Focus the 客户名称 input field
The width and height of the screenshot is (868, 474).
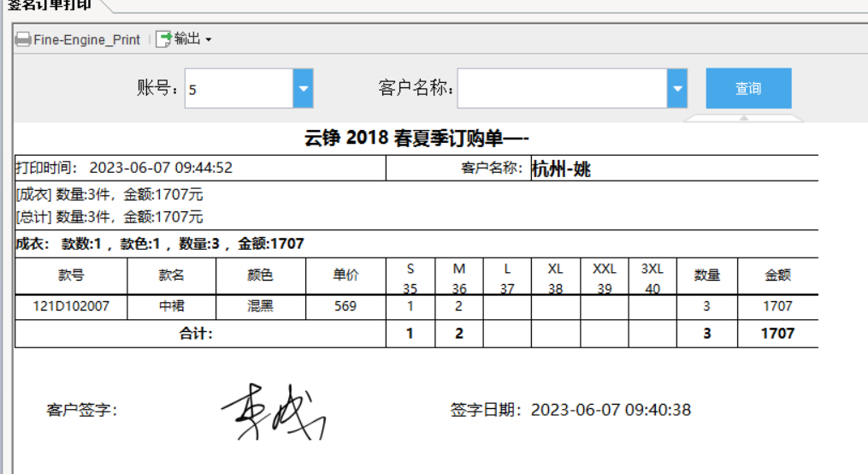562,89
